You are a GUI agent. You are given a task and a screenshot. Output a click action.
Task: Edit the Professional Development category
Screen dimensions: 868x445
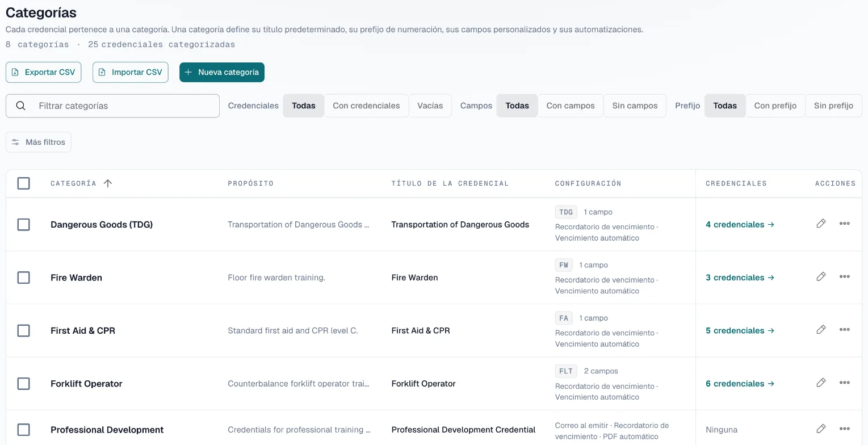coord(821,429)
